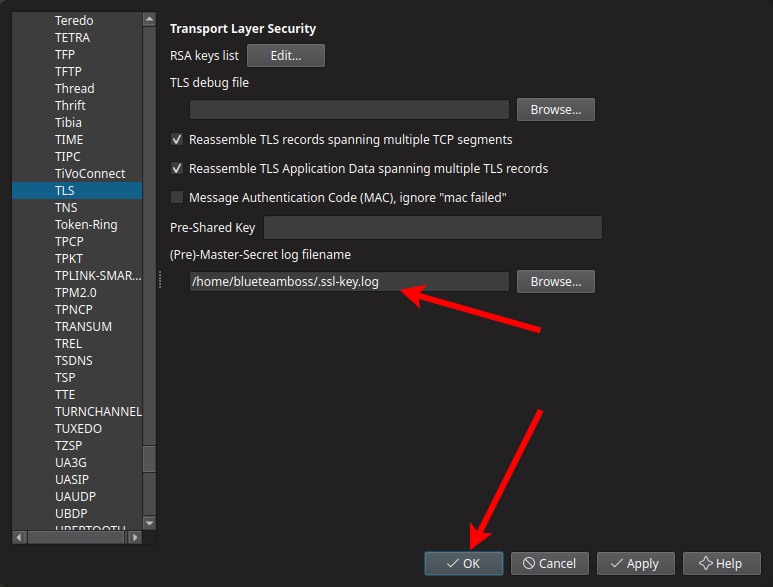Browse for TLS debug file
Screen dimensions: 773x587
point(555,109)
